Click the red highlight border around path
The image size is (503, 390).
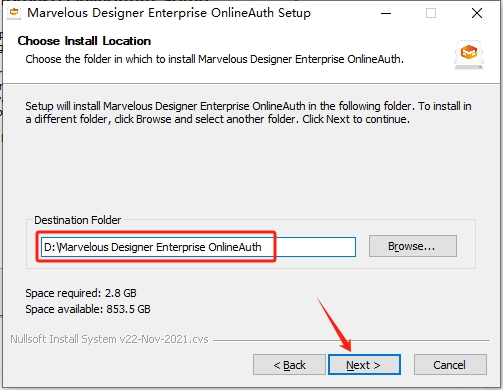156,246
